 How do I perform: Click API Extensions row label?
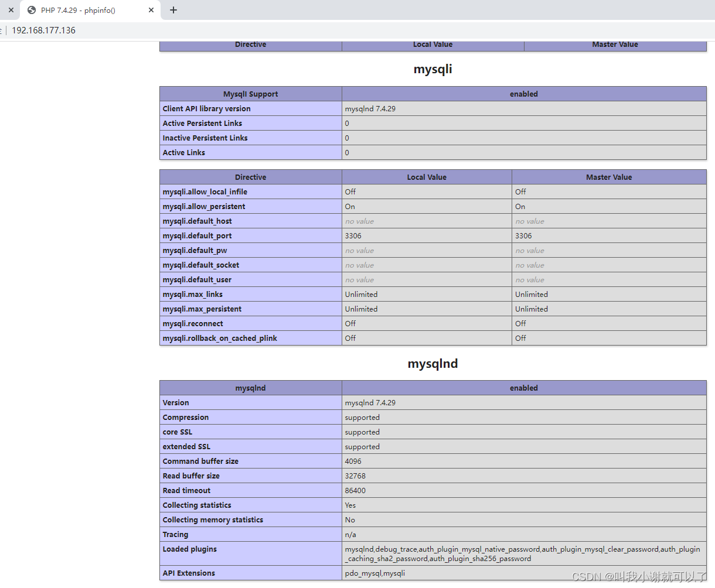(189, 573)
